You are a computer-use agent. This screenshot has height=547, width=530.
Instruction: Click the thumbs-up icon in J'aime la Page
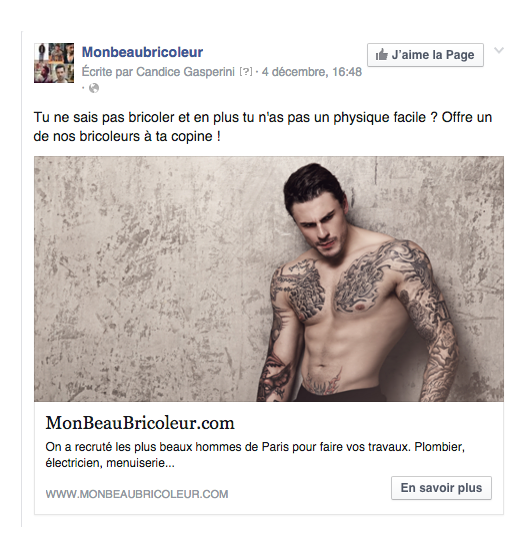click(381, 54)
